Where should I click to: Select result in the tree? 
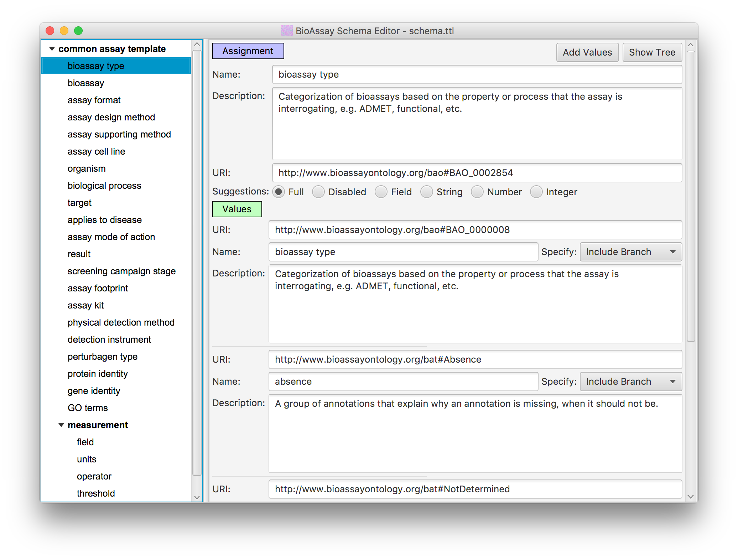116,254
